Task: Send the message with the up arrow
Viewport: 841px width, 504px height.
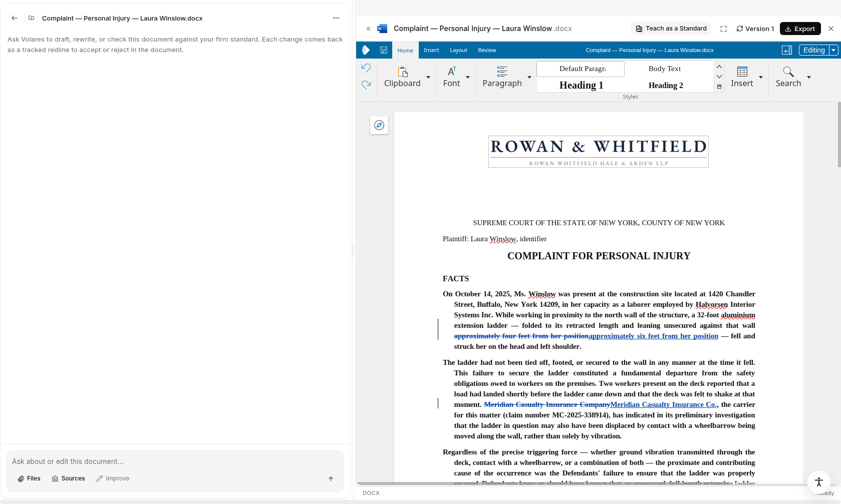Action: (x=331, y=478)
